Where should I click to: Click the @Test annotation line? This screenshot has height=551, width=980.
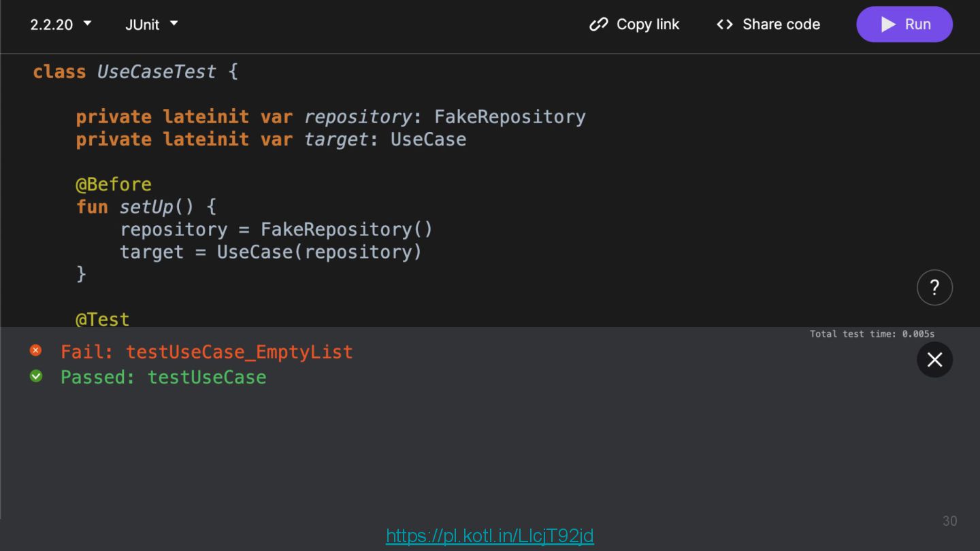click(103, 319)
